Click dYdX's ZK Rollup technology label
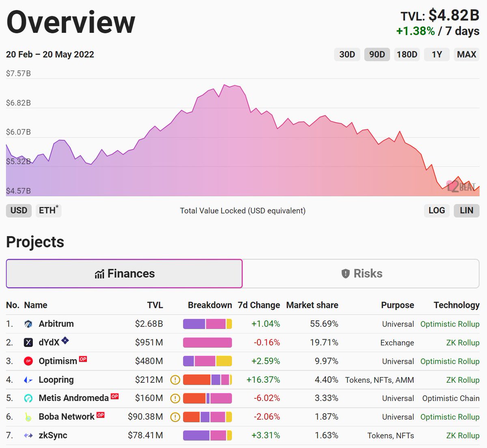This screenshot has width=487, height=448. (463, 342)
